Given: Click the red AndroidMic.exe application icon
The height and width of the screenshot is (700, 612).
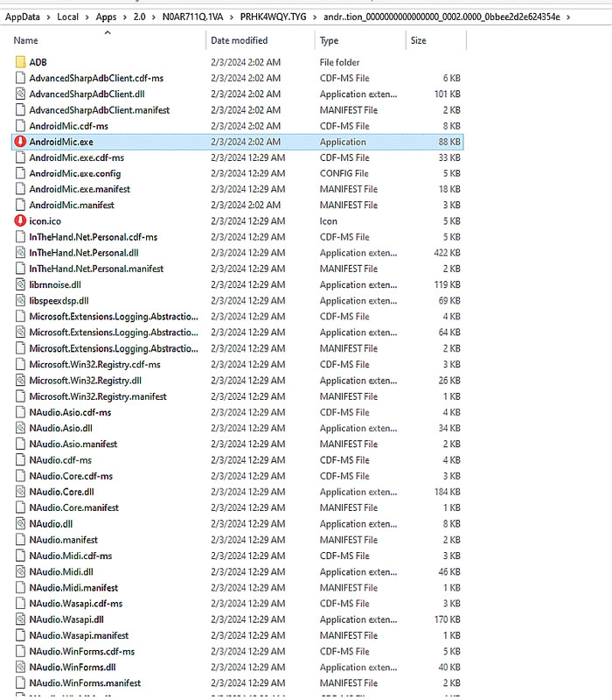Looking at the screenshot, I should click(20, 142).
